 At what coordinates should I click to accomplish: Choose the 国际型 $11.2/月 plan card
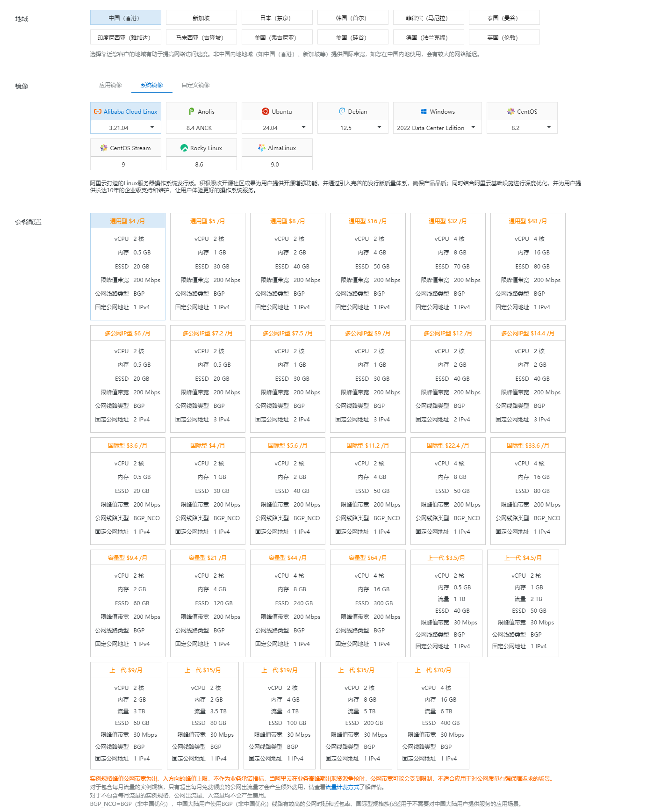pyautogui.click(x=367, y=491)
